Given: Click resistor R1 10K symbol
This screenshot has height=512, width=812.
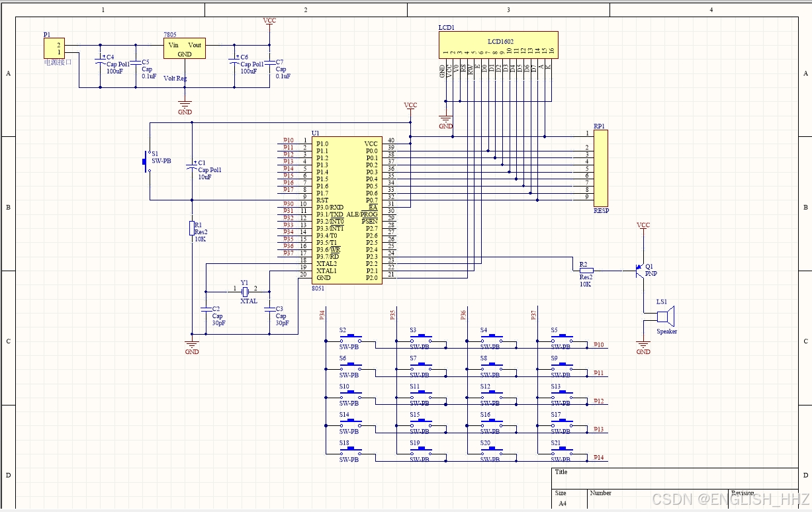Looking at the screenshot, I should (193, 228).
